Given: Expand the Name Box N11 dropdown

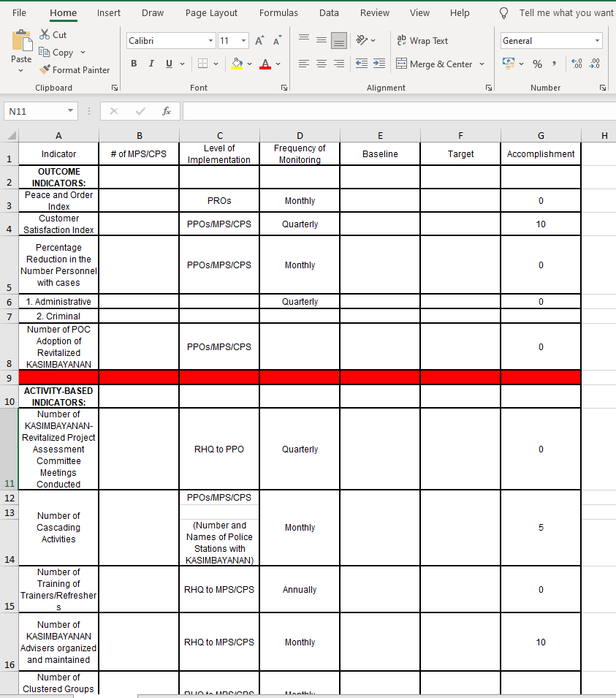Looking at the screenshot, I should click(x=70, y=110).
